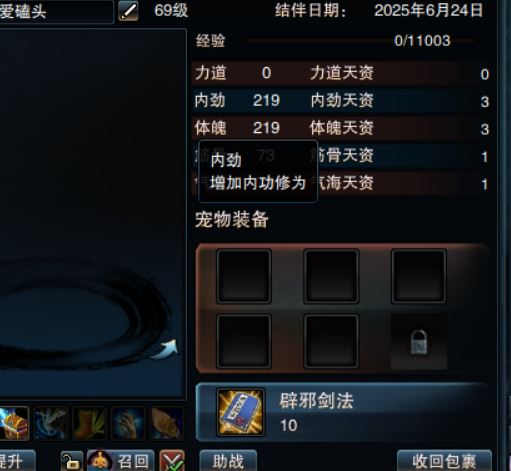Select the glowing hand skill icon
Viewport: 511px width, 471px height.
(x=128, y=423)
